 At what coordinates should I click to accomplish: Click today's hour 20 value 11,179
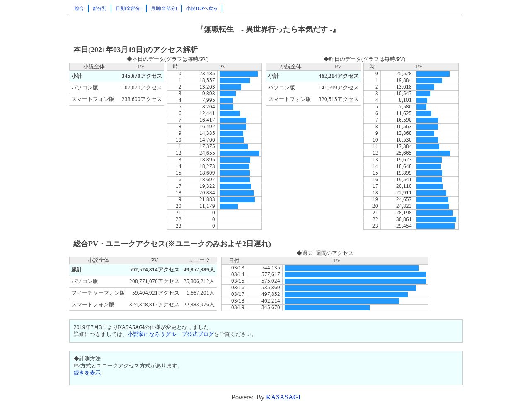(207, 206)
